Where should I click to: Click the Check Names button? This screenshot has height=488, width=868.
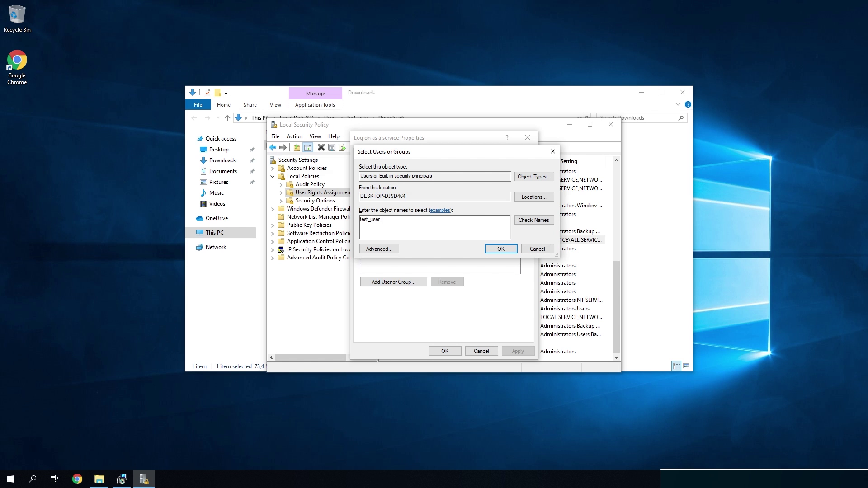click(533, 220)
